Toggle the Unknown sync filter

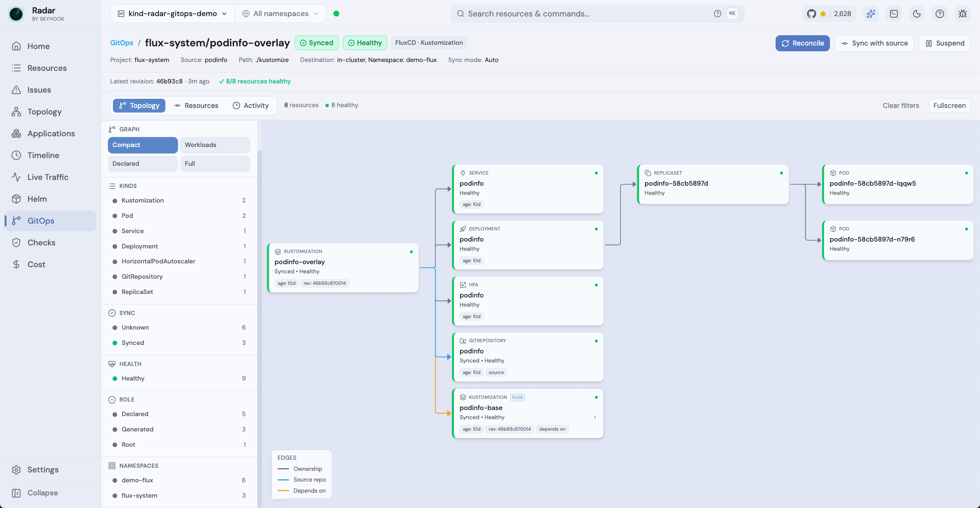point(179,328)
